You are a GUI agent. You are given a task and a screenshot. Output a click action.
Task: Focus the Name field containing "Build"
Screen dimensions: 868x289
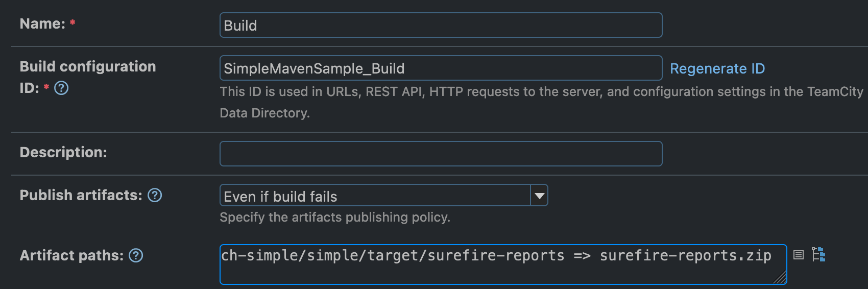pos(441,26)
